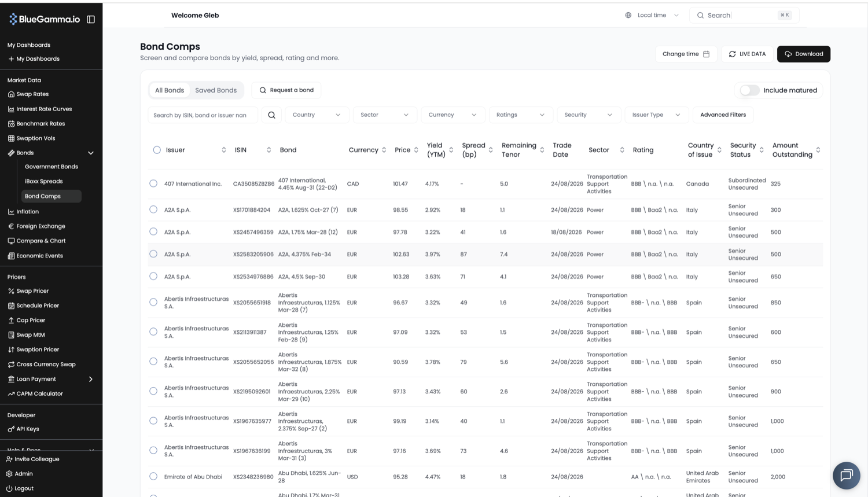Collapse the Bonds sidebar group
Image resolution: width=868 pixels, height=497 pixels.
pyautogui.click(x=91, y=153)
